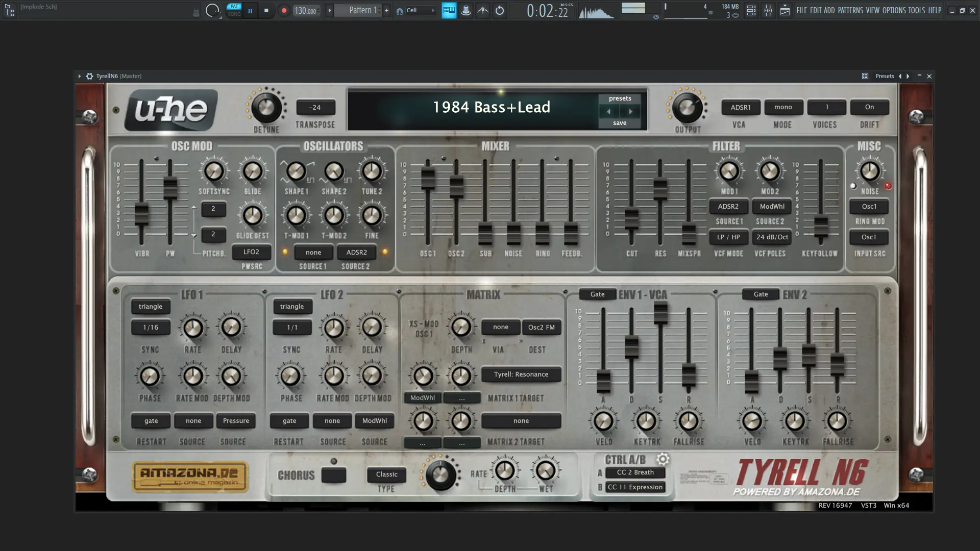Click the record button in transport
The width and height of the screenshot is (980, 551).
tap(284, 10)
